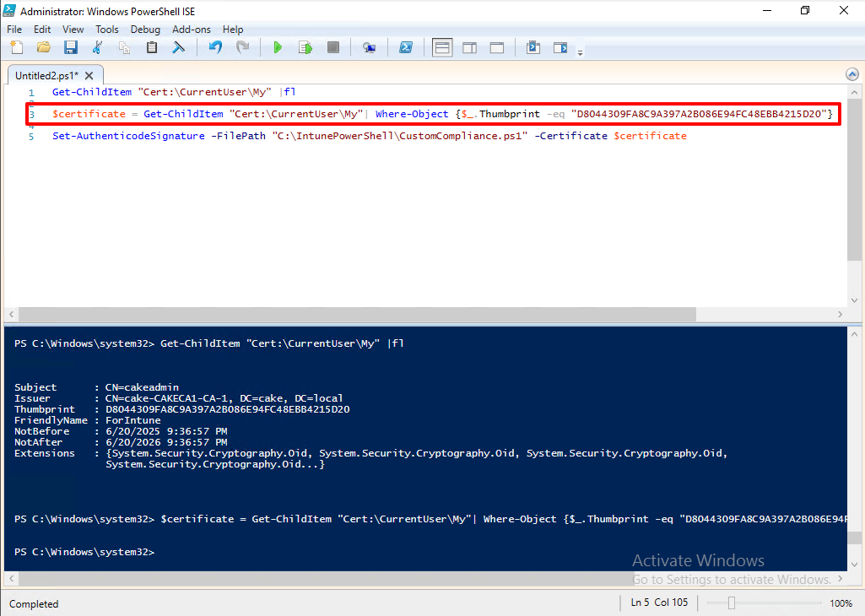
Task: Click the FriendlyName value ForIntune
Action: (133, 420)
